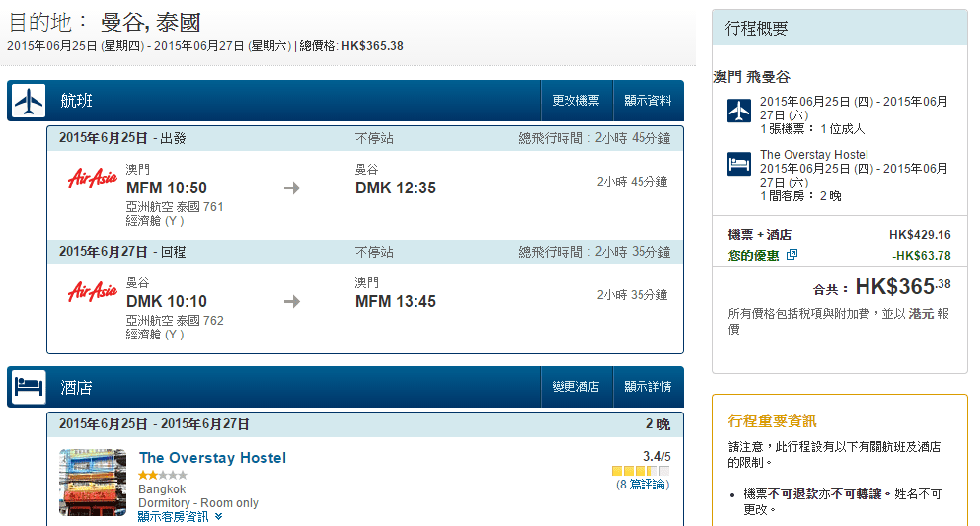980x526 pixels.
Task: Open the 8 篇評論 reviews link
Action: coord(643,485)
